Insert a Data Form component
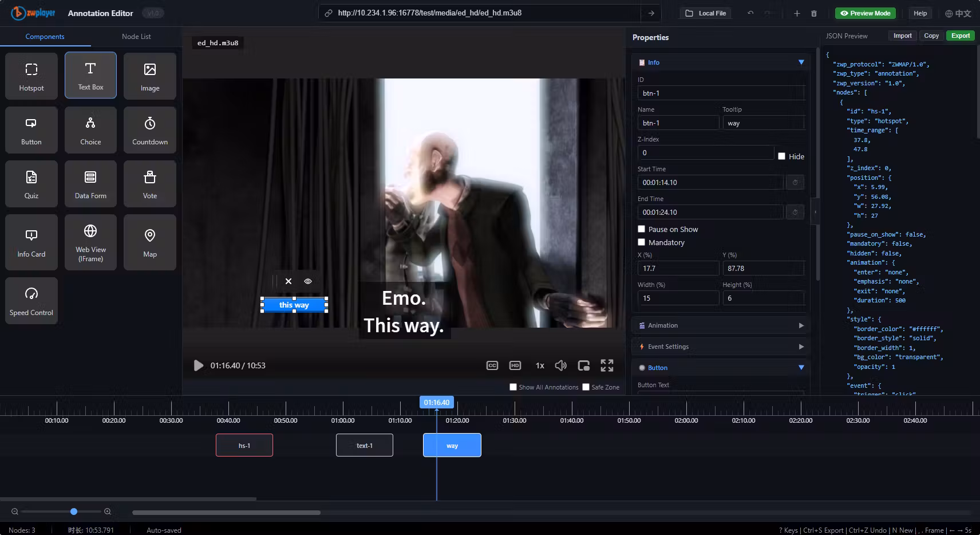980x535 pixels. (90, 184)
